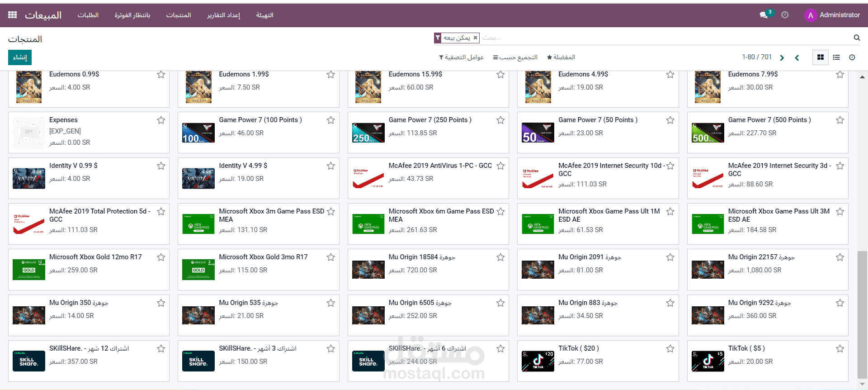Go to previous page of products
The width and height of the screenshot is (868, 390).
[x=797, y=58]
